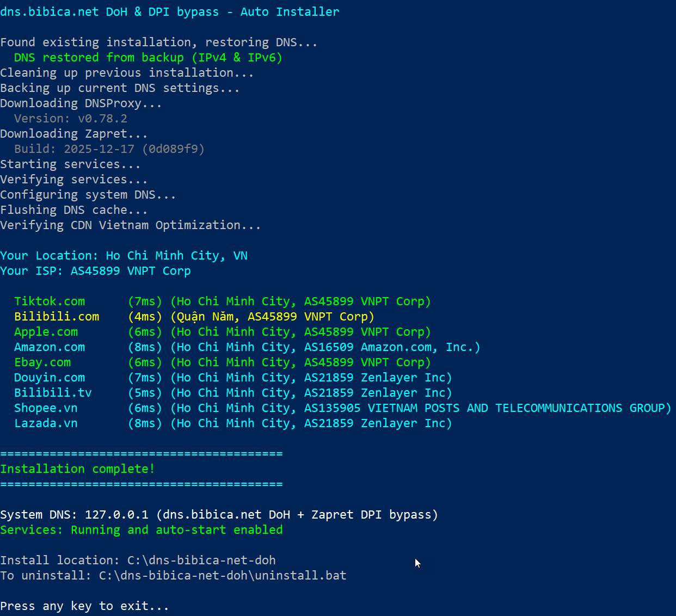Click 'Verifying CDN Vietnam Optimization...' line

[x=131, y=225]
